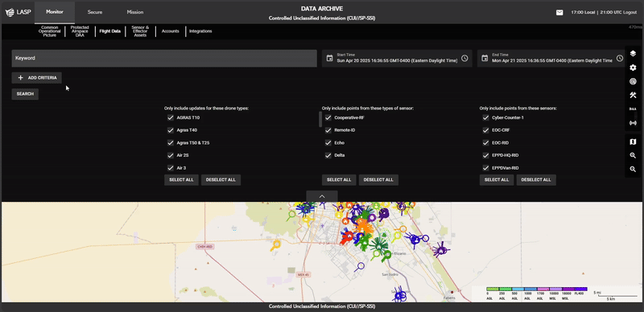The image size is (644, 312).
Task: Click the Keyword search field
Action: point(164,58)
